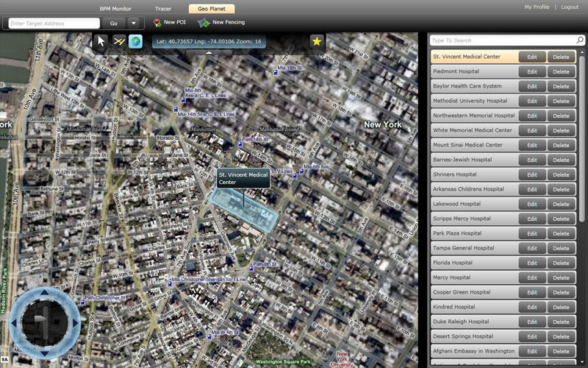The height and width of the screenshot is (368, 588).
Task: Select the arrow pointer map tool
Action: pos(101,42)
